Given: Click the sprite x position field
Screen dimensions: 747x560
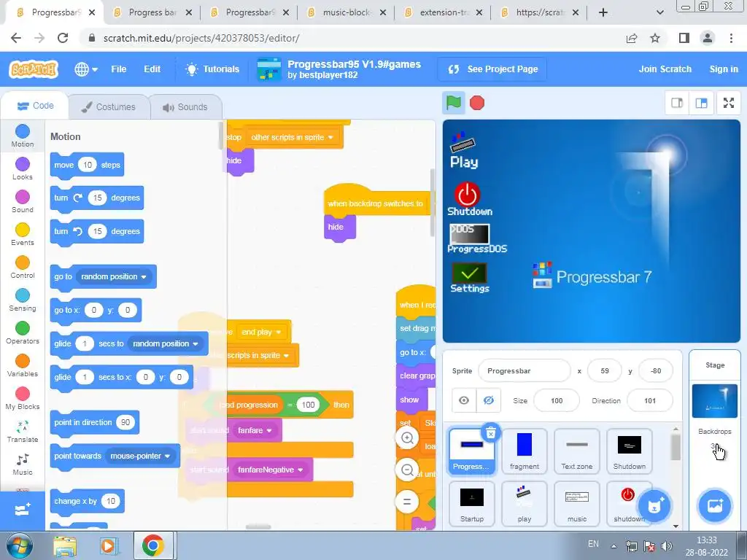Looking at the screenshot, I should [x=605, y=371].
